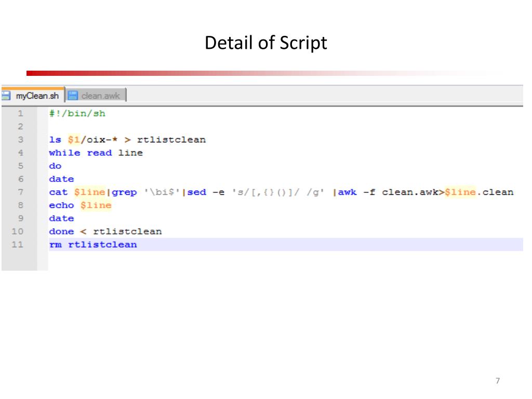Screen dimensions: 532x399
Task: Click 'clean.awk' text in line 7
Action: coord(410,192)
